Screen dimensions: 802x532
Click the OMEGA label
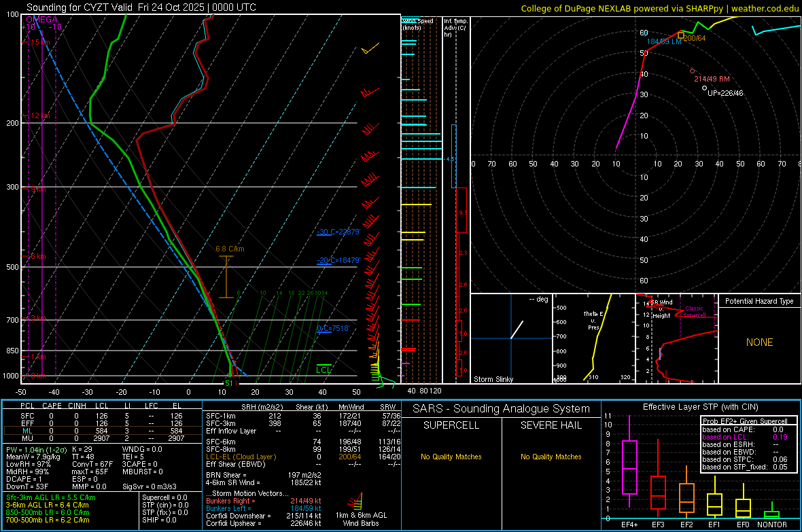tap(42, 20)
